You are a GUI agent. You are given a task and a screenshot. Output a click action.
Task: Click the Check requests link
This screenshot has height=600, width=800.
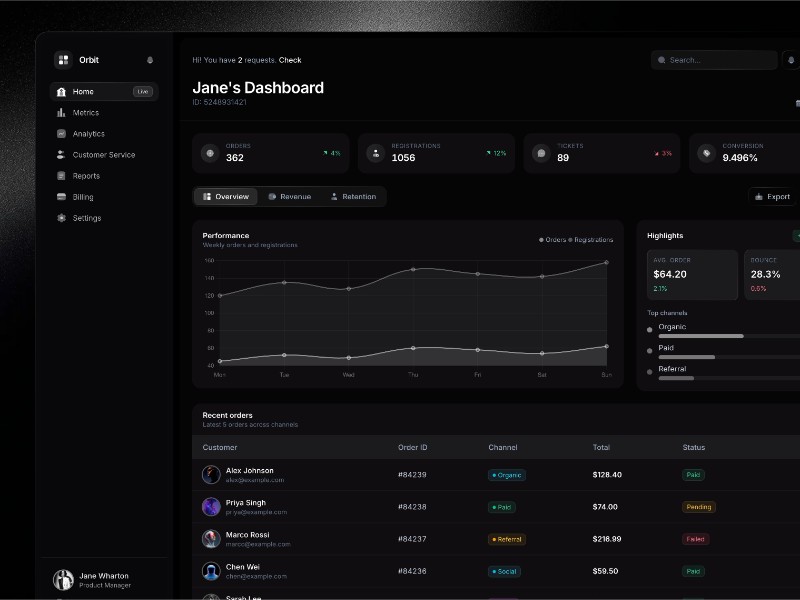[x=290, y=60]
